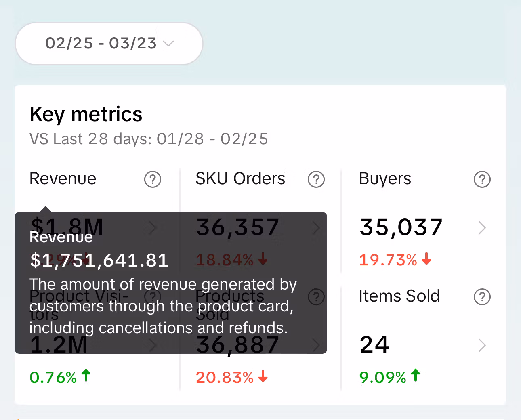The width and height of the screenshot is (521, 420).
Task: Click the Products Sold help icon
Action: 316,297
